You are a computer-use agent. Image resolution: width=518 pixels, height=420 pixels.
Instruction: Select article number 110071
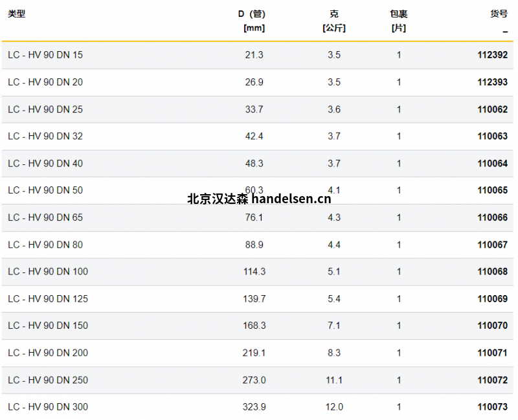coord(492,353)
